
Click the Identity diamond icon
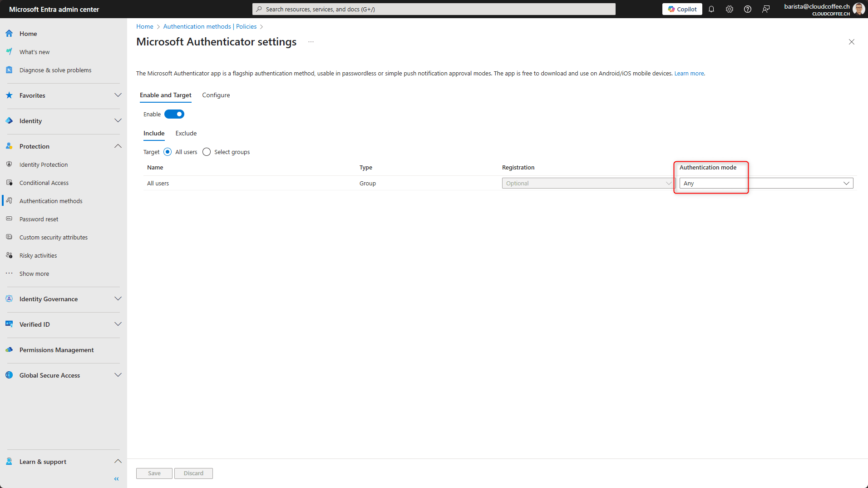point(9,121)
